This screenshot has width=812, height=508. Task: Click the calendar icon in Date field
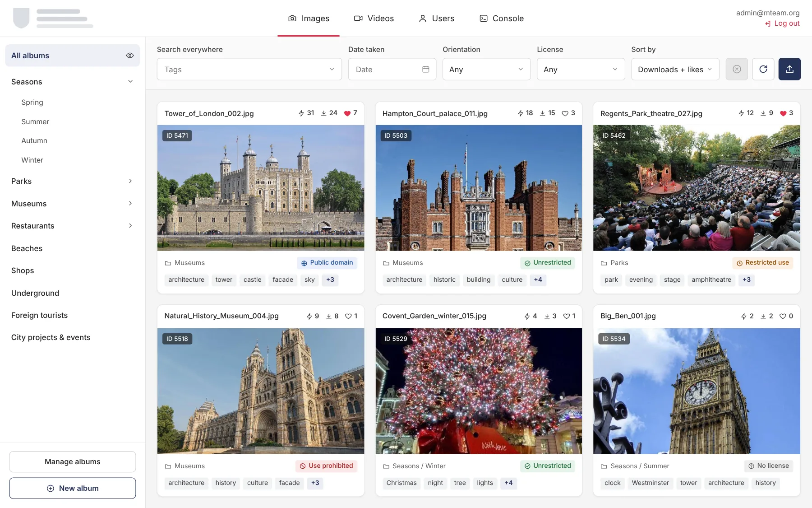[426, 69]
